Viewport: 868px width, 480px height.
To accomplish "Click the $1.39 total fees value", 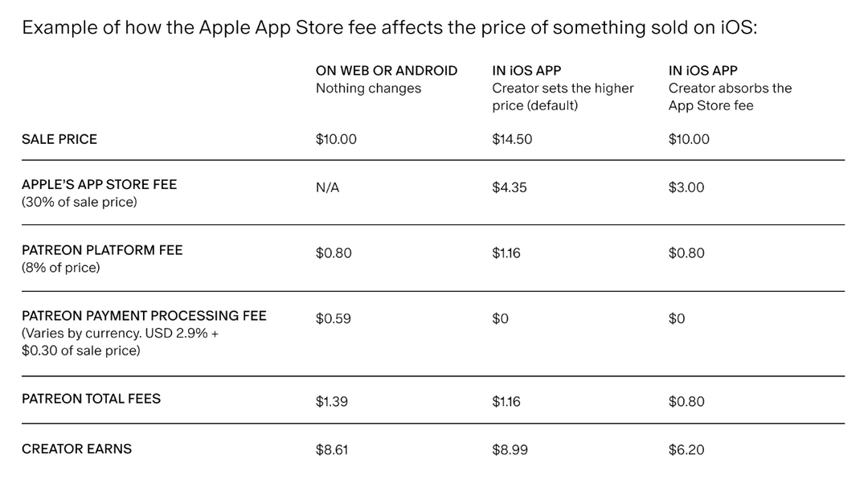I will pos(332,401).
